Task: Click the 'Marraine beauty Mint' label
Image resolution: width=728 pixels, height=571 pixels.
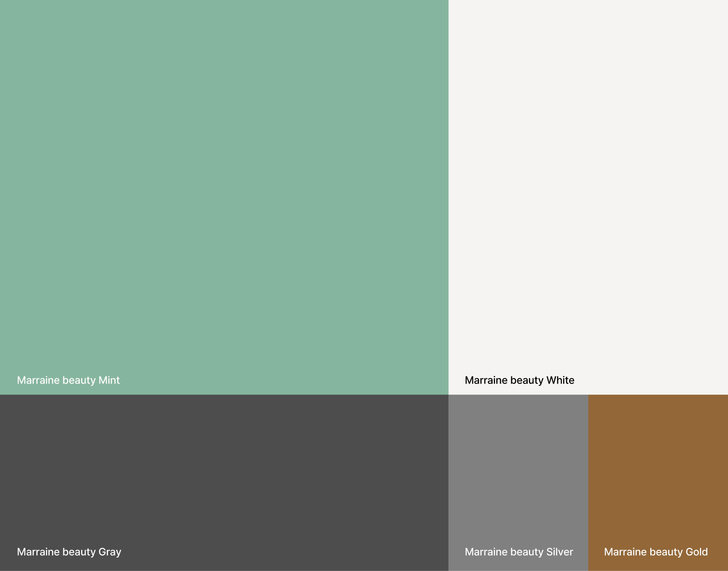Action: coord(68,380)
